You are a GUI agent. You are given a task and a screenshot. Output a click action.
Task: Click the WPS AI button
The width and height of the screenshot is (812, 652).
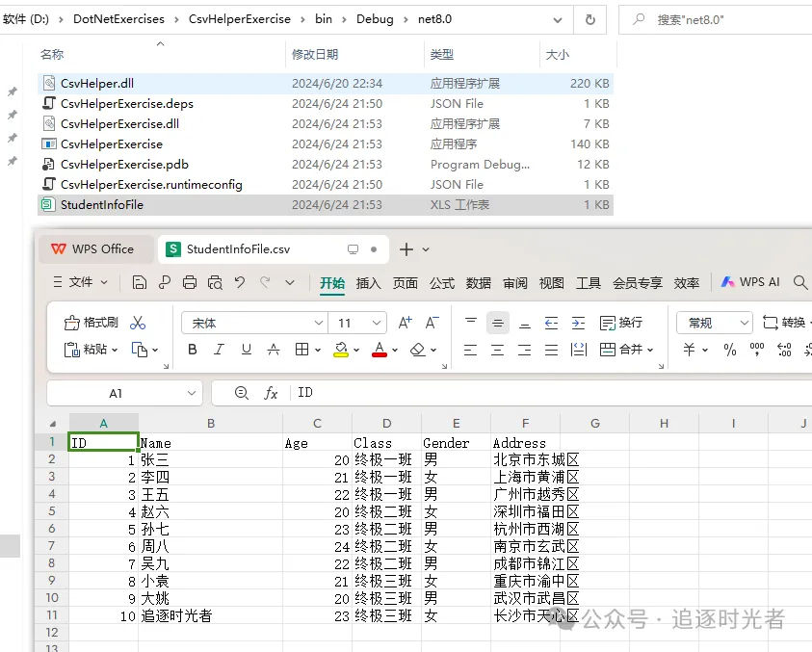coord(750,282)
